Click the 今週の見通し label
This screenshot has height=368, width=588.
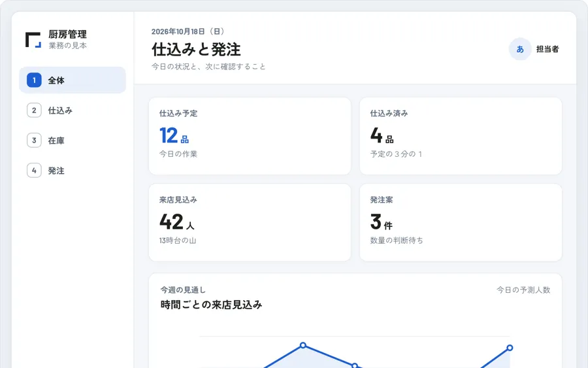[x=183, y=290]
